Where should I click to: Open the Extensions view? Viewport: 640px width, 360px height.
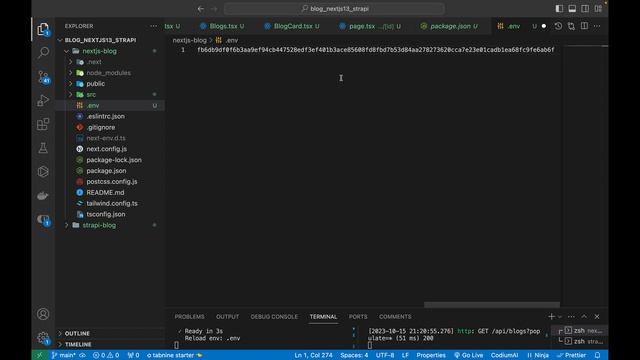(43, 124)
